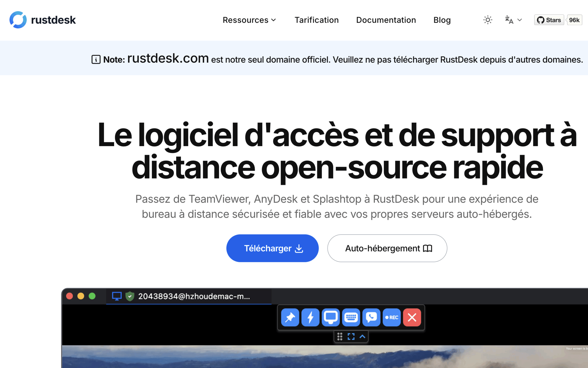Click the REC recording button
Viewport: 588px width, 368px height.
click(392, 317)
